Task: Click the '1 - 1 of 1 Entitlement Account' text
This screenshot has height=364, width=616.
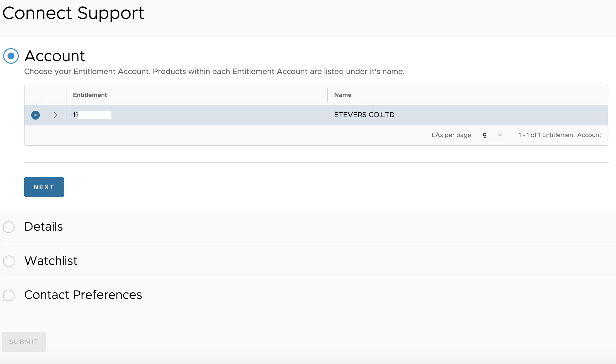Action: click(x=560, y=135)
